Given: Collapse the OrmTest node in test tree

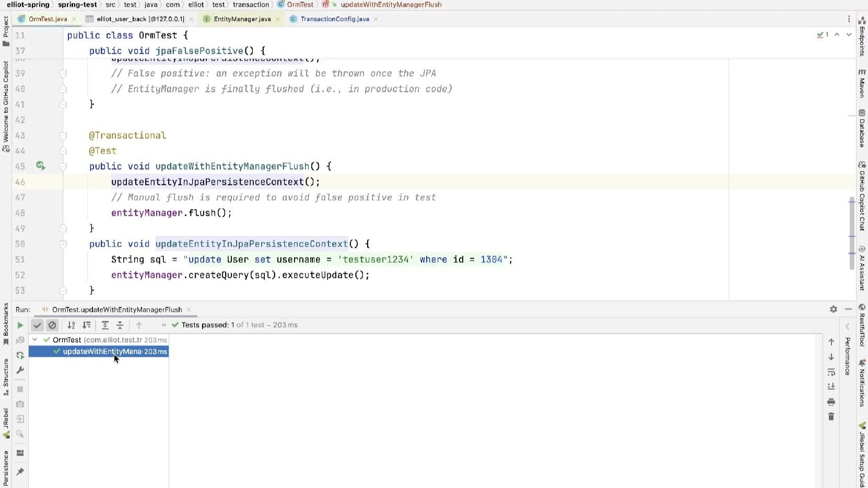Looking at the screenshot, I should point(34,340).
